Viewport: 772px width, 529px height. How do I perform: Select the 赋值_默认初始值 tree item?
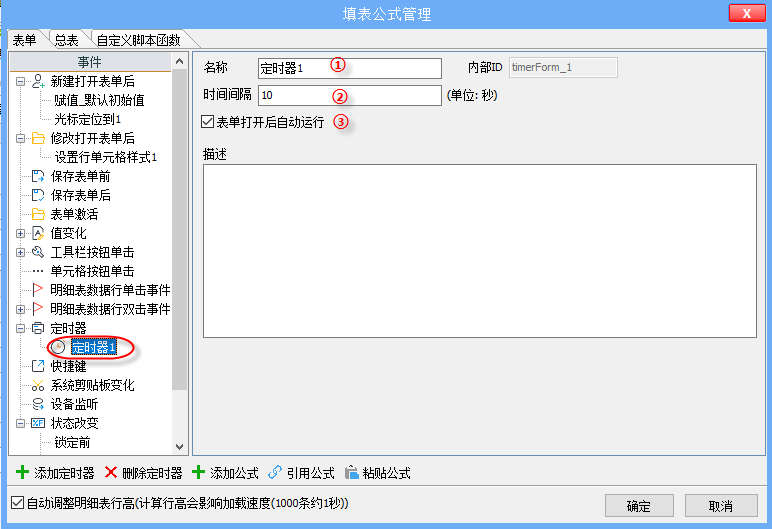click(x=99, y=100)
